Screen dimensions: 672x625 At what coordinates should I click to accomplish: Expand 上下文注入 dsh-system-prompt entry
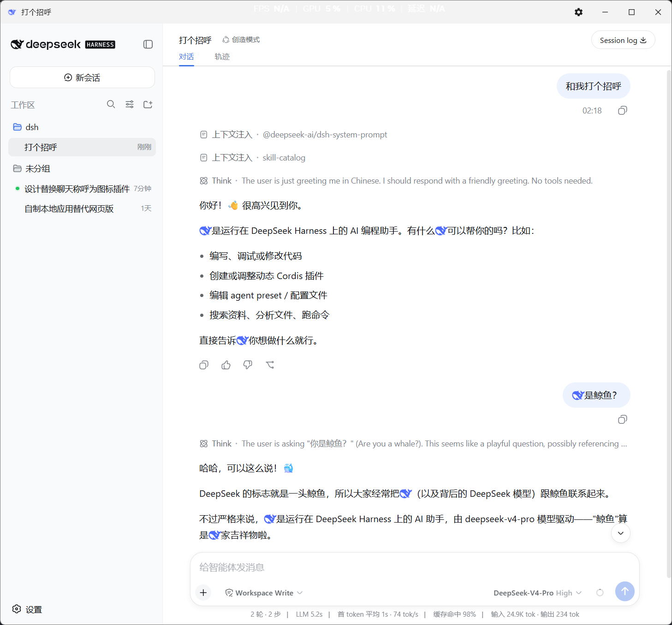click(x=294, y=135)
